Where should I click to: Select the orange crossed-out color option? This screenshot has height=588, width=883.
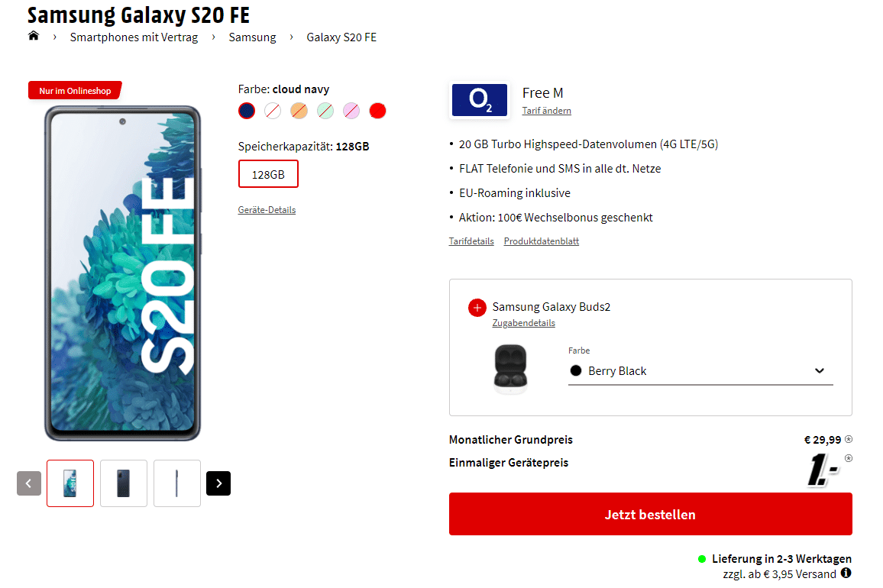coord(299,111)
